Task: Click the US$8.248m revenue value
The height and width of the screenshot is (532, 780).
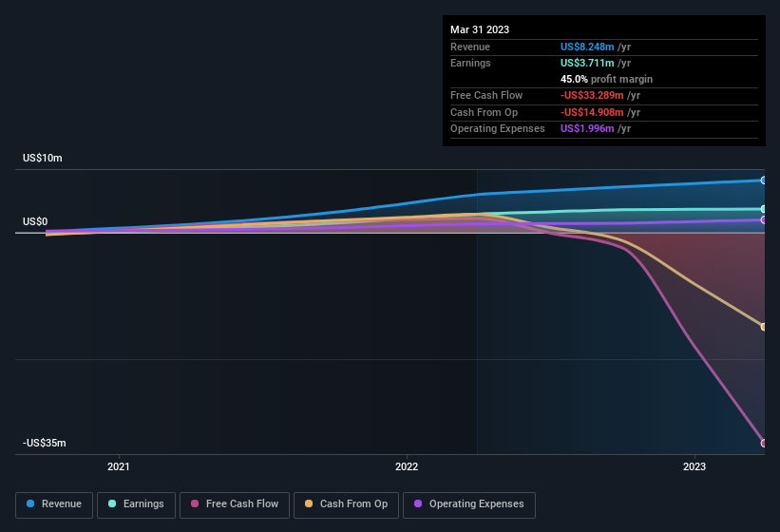Action: click(587, 47)
